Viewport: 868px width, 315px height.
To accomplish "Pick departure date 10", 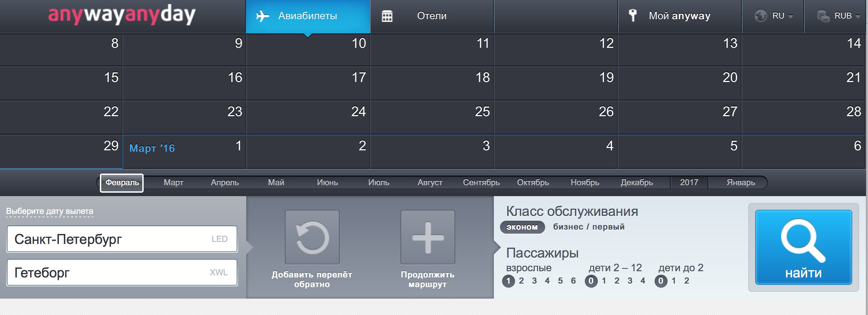I will [x=308, y=50].
